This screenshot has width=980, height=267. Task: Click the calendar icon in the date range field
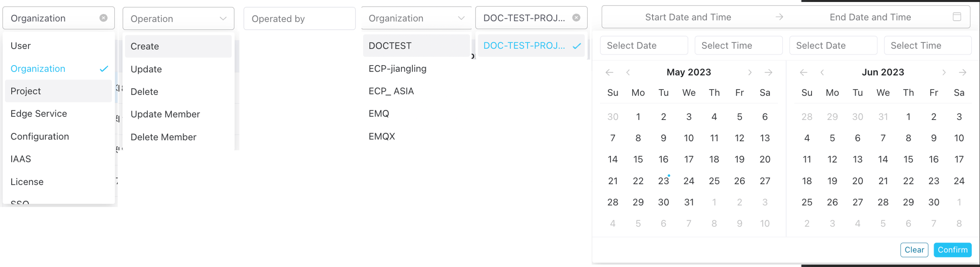tap(957, 17)
